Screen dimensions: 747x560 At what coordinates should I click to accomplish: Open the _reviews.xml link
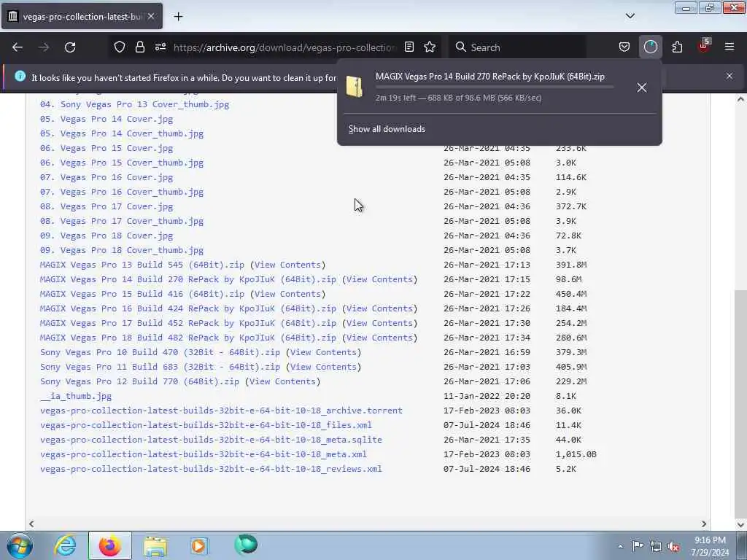(x=211, y=469)
